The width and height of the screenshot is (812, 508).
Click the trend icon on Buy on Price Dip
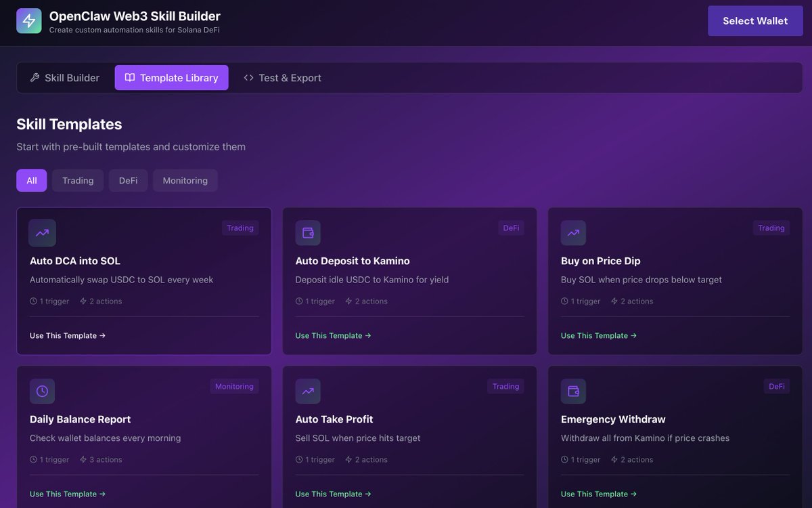click(x=573, y=233)
